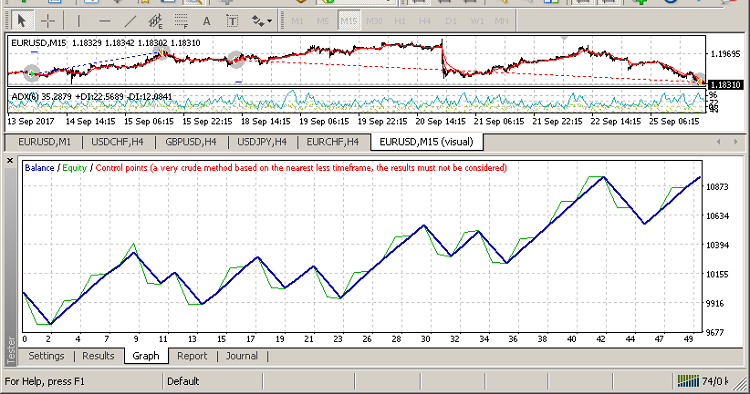Select the horizontal line tool
This screenshot has height=394, width=750.
[x=105, y=21]
